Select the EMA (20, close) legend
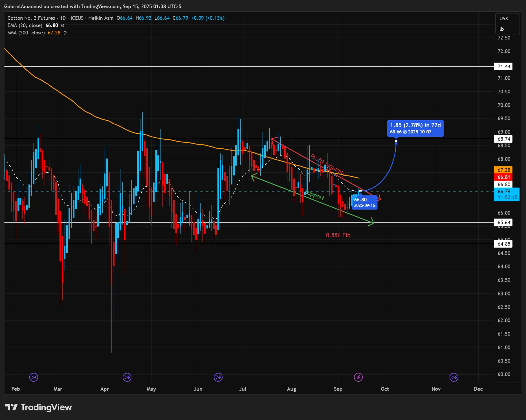 pos(25,25)
